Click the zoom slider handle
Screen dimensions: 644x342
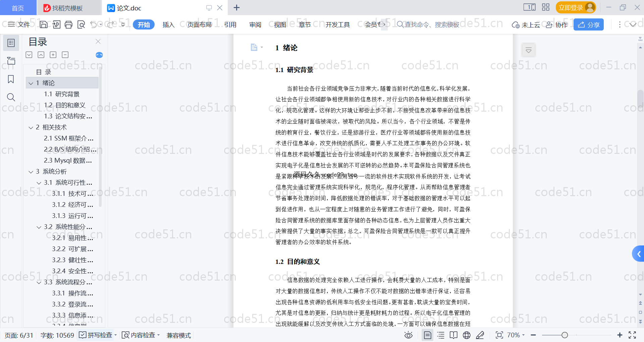tap(565, 335)
